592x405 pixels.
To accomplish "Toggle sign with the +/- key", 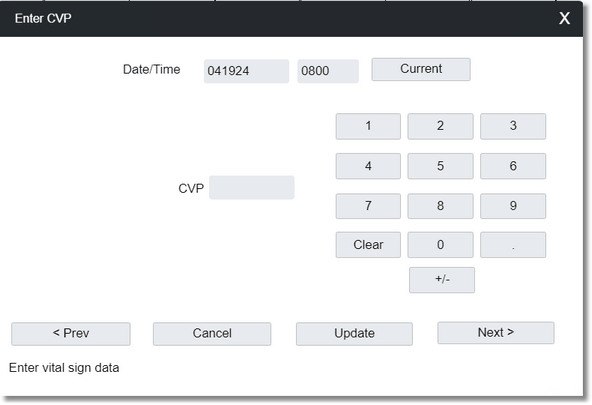I will pos(442,280).
